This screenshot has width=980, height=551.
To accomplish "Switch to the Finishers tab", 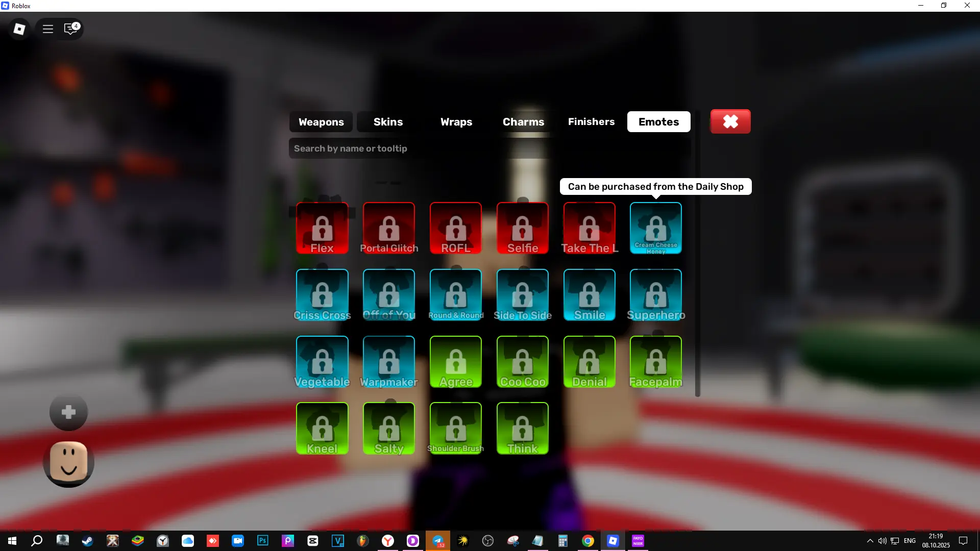I will click(591, 122).
